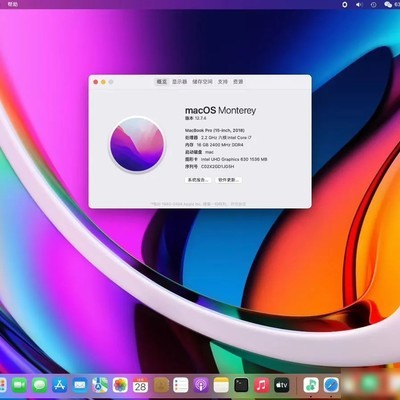
Task: Click the 2.2 GHz Intel Core i7 processor line
Action: point(218,138)
